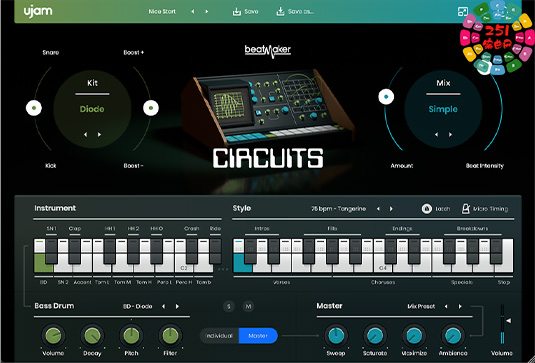Select the Fills style section label
The width and height of the screenshot is (535, 363).
pos(332,229)
